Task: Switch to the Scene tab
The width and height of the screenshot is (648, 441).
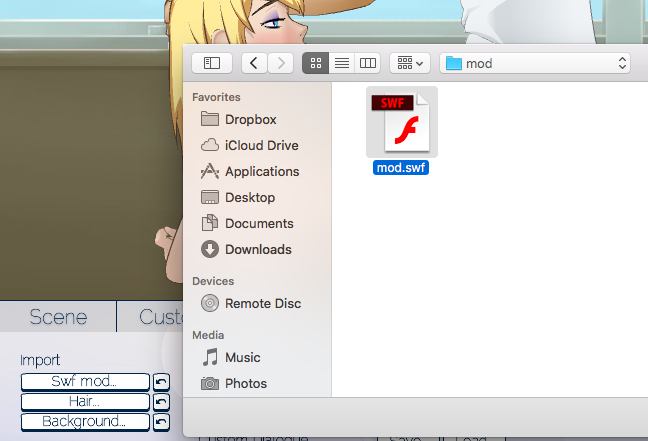Action: pos(58,317)
